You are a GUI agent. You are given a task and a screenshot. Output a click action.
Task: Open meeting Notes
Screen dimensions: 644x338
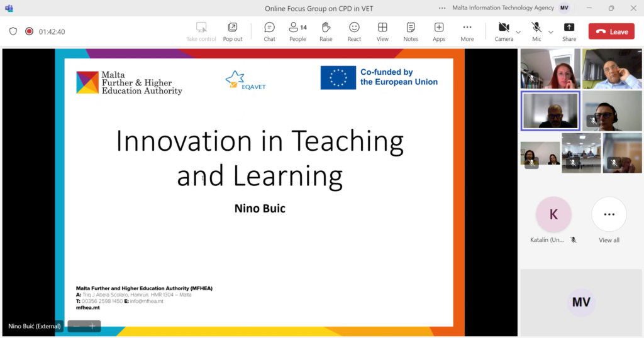tap(411, 31)
